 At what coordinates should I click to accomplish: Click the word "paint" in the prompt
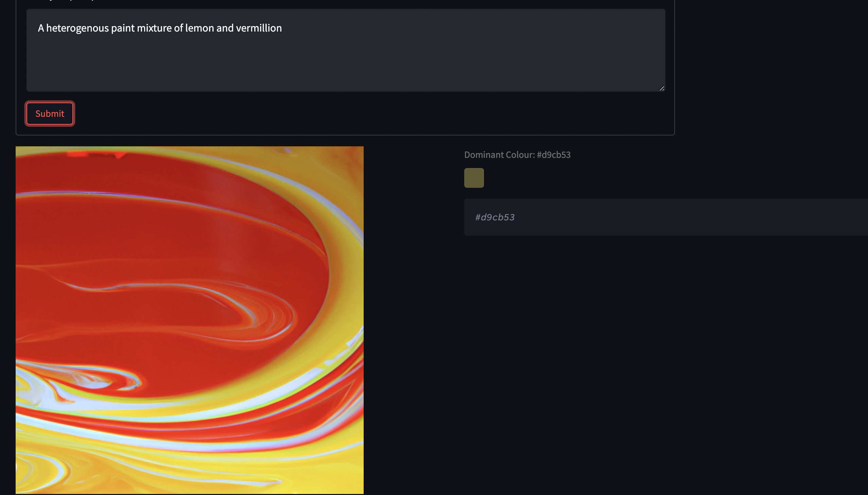(x=123, y=28)
